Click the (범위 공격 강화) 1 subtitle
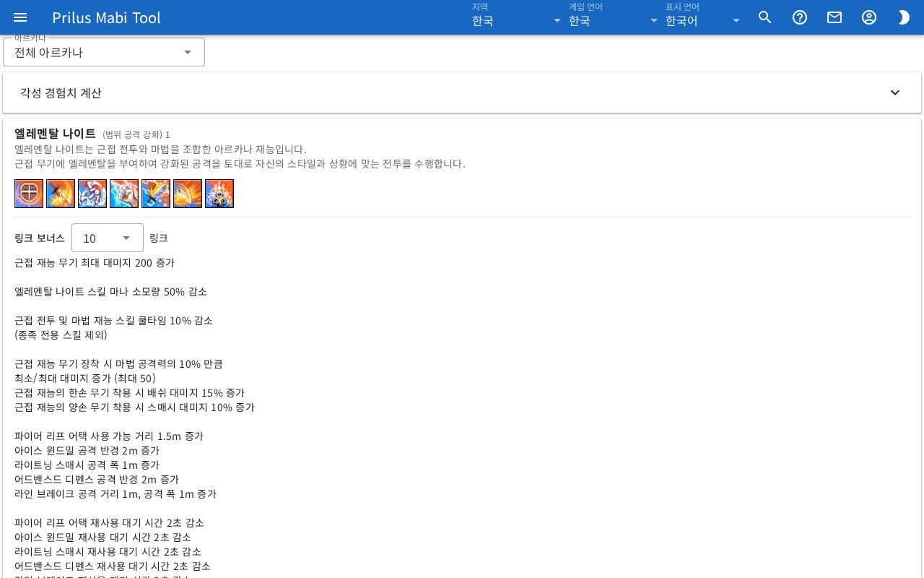This screenshot has height=578, width=924. [x=136, y=134]
